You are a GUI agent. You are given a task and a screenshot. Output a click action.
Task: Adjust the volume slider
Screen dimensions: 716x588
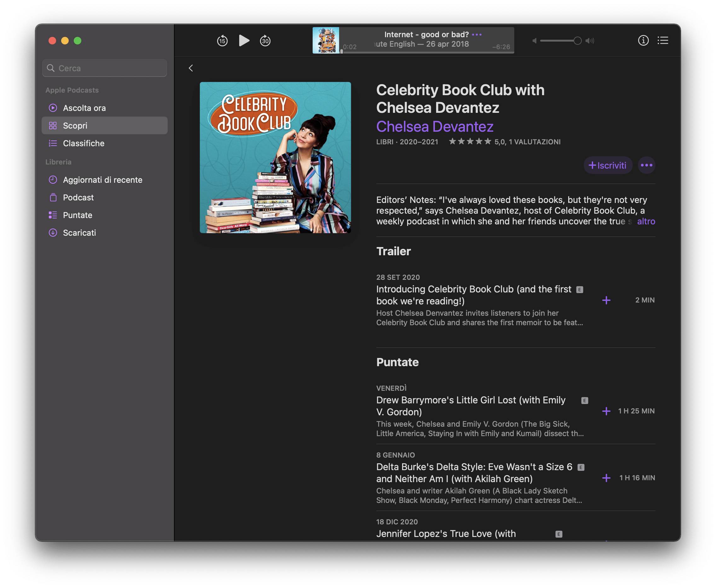tap(561, 41)
